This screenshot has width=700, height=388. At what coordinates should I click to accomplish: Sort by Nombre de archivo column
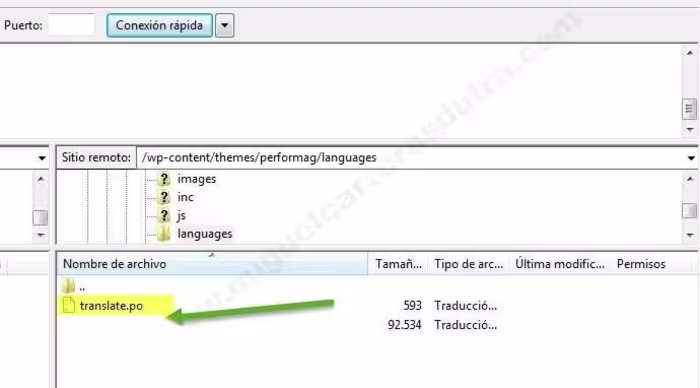click(x=212, y=264)
